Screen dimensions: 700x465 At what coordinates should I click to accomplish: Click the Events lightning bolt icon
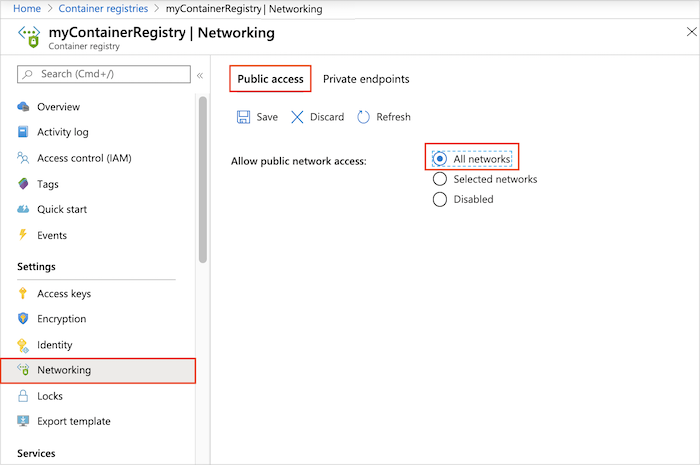(24, 235)
